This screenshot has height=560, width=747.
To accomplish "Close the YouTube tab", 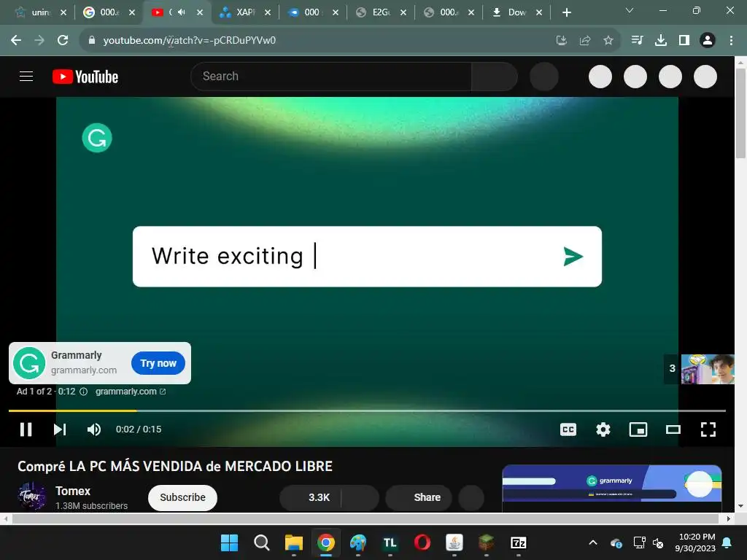I will [200, 12].
